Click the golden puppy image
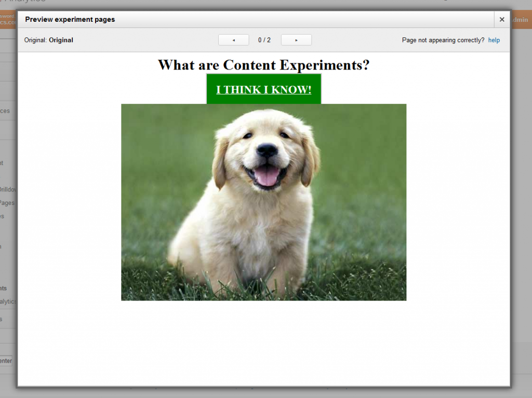The width and height of the screenshot is (532, 398). (x=263, y=202)
